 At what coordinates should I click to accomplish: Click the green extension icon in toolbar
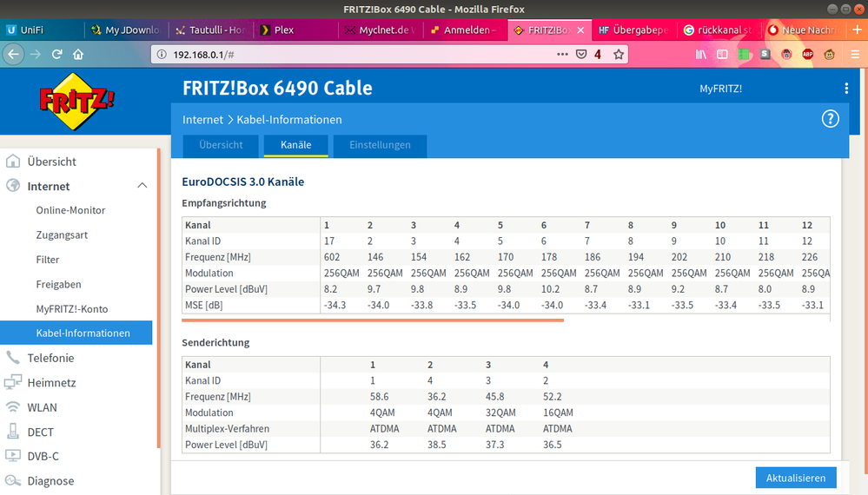(744, 54)
